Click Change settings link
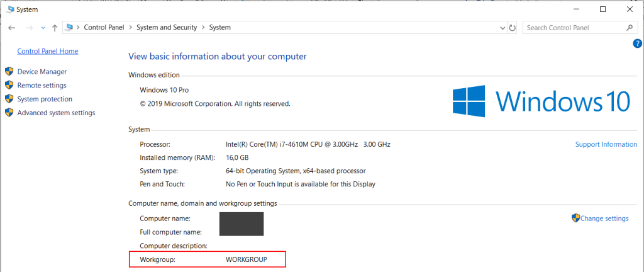The height and width of the screenshot is (272, 644). pyautogui.click(x=604, y=218)
